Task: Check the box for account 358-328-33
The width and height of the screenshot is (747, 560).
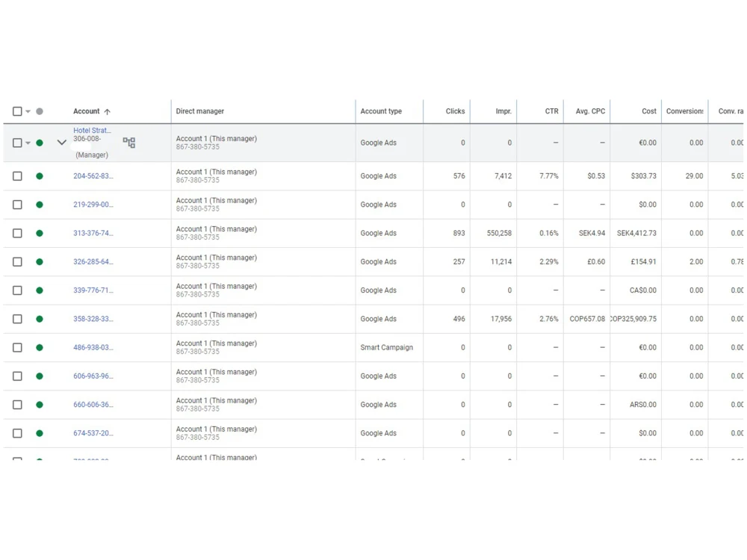Action: tap(17, 319)
